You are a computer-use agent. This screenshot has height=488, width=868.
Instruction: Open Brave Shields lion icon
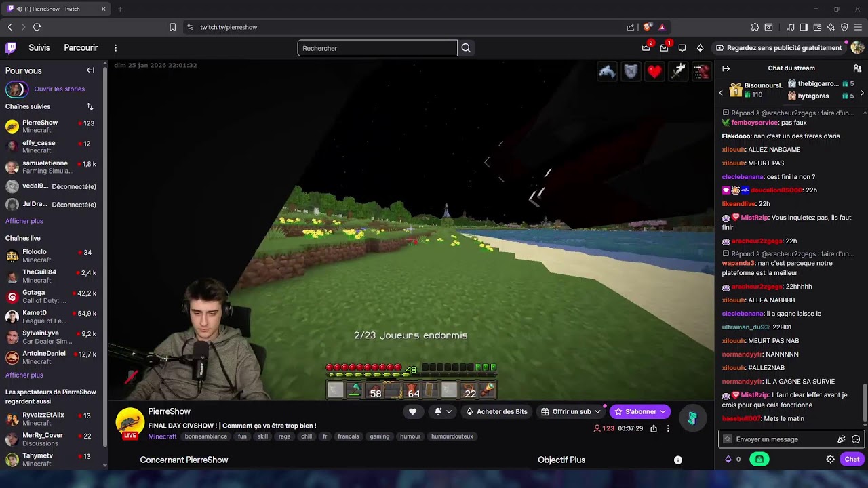648,27
